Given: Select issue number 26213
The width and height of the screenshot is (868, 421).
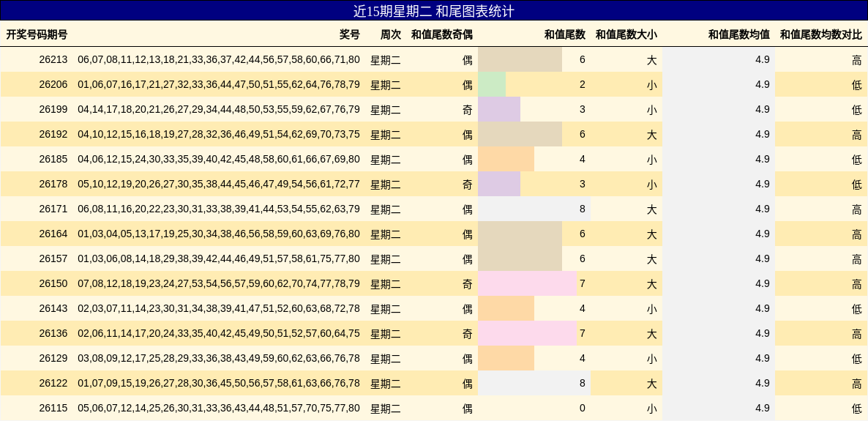Looking at the screenshot, I should click(53, 59).
